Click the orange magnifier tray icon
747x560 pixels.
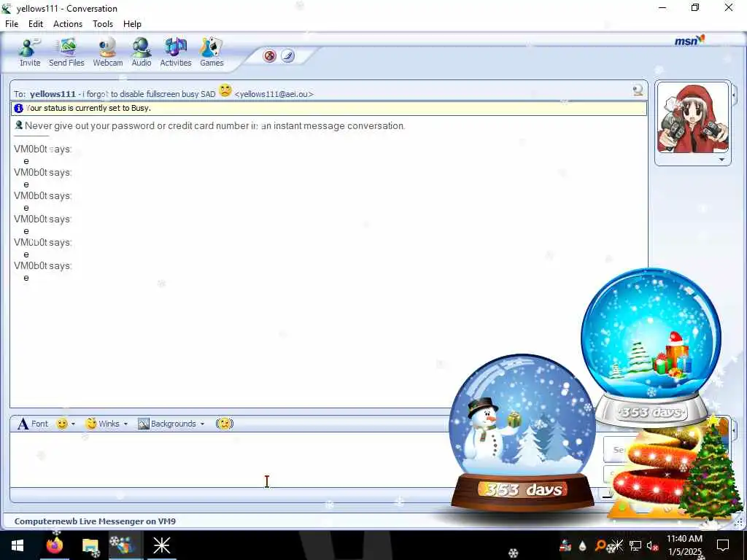pyautogui.click(x=600, y=545)
